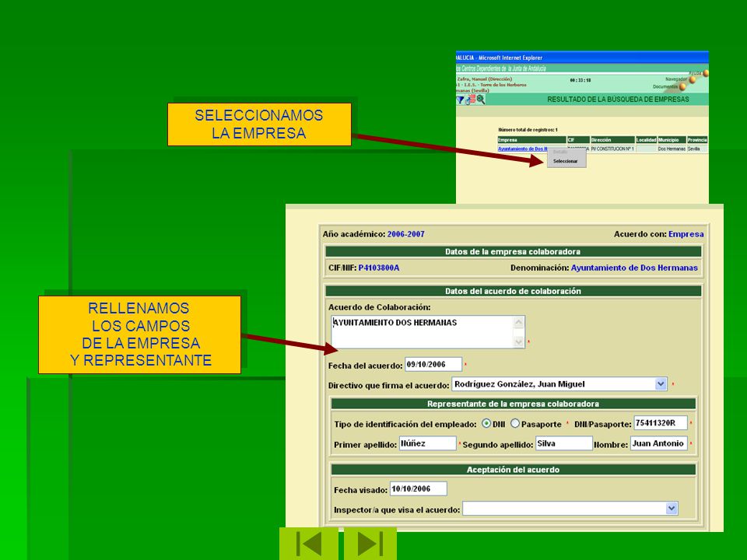The width and height of the screenshot is (747, 560).
Task: Select the Pasaporte radio button
Action: point(515,423)
